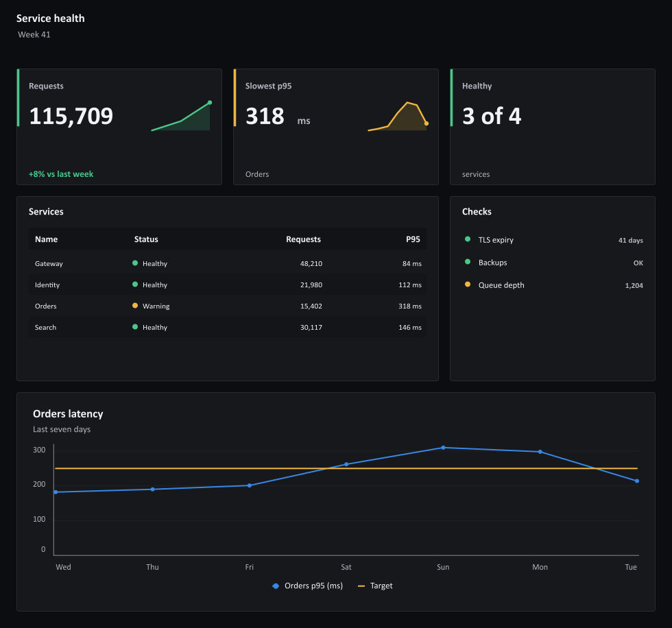Click the Gateway service name
Viewport: 672px width, 628px height.
pos(49,263)
